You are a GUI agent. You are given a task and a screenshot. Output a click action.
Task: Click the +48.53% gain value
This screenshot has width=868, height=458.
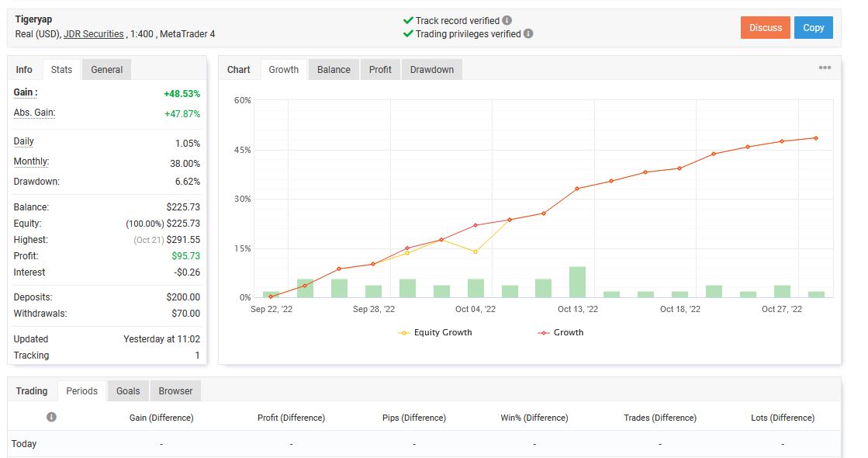[182, 94]
